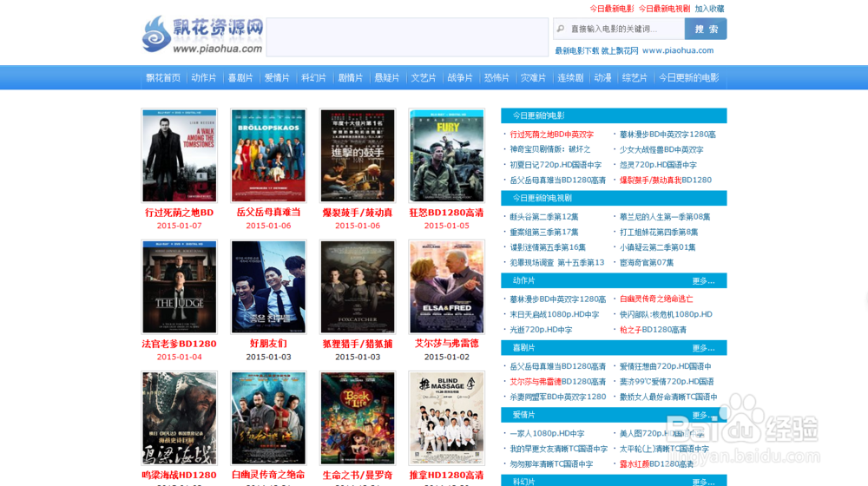Open 更多 link in 喜剧片 header
This screenshot has height=486, width=868.
(703, 348)
